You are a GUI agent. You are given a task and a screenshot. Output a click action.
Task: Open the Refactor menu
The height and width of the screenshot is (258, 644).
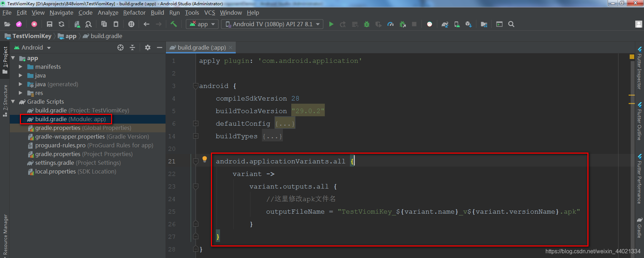click(x=134, y=13)
